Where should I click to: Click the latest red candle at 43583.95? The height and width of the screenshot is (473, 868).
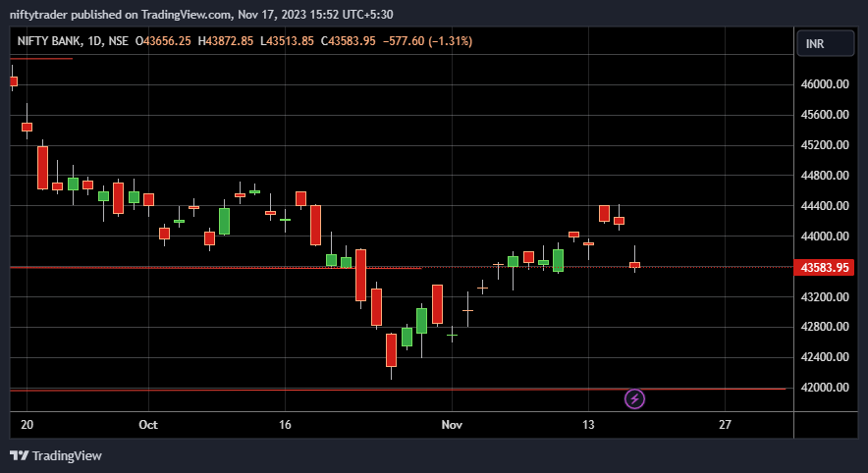[x=634, y=265]
